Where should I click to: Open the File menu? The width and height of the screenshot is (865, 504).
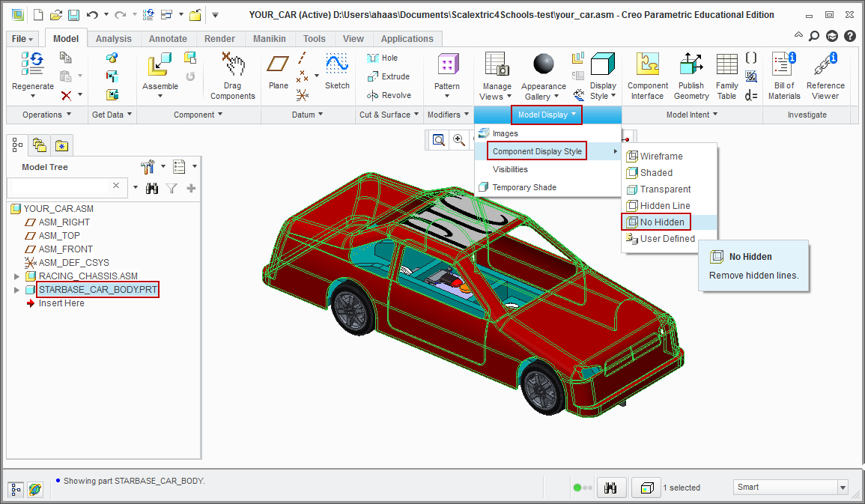tap(22, 39)
